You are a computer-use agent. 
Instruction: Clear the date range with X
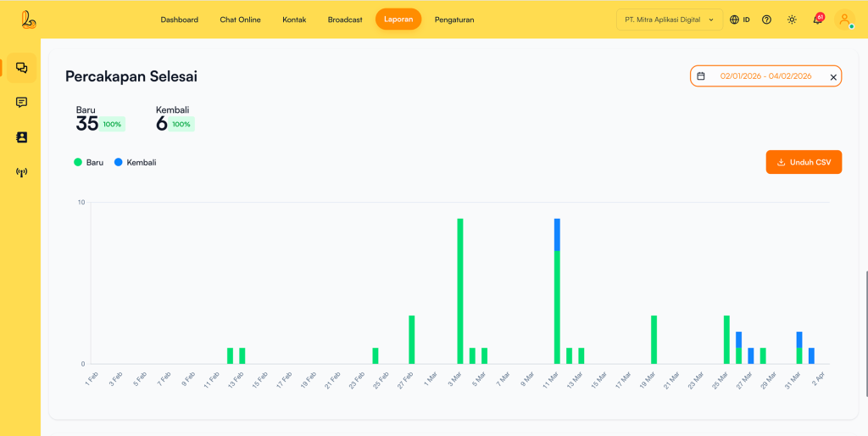(832, 77)
